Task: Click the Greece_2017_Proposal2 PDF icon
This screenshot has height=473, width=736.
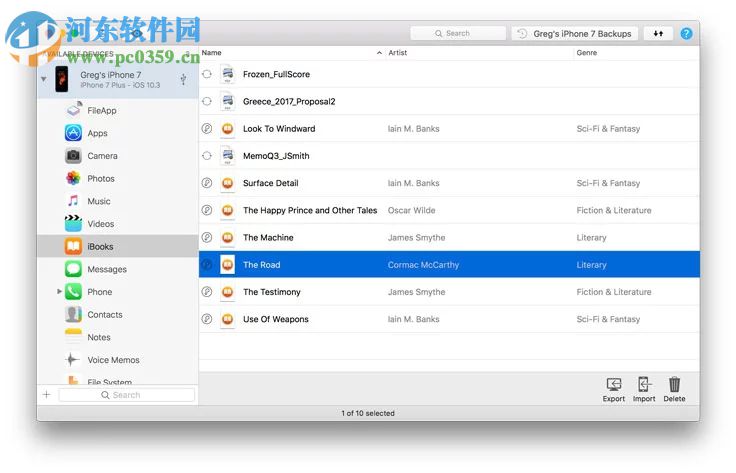Action: click(x=228, y=101)
